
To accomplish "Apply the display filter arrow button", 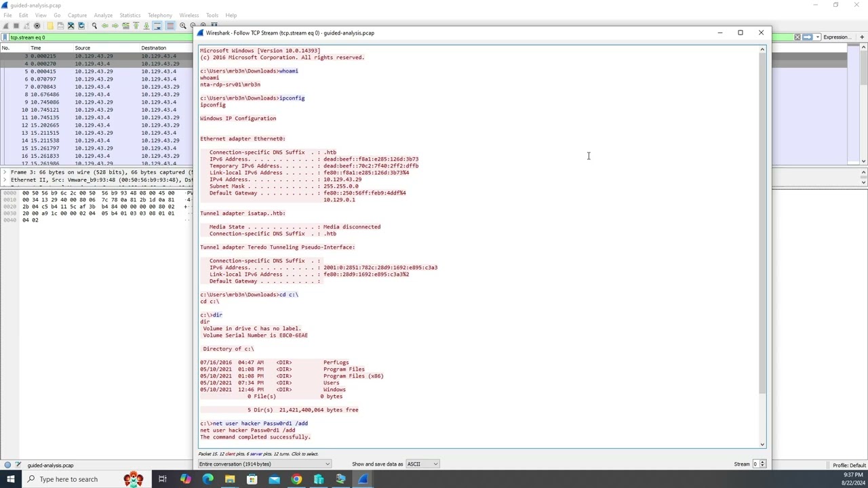I will click(807, 37).
